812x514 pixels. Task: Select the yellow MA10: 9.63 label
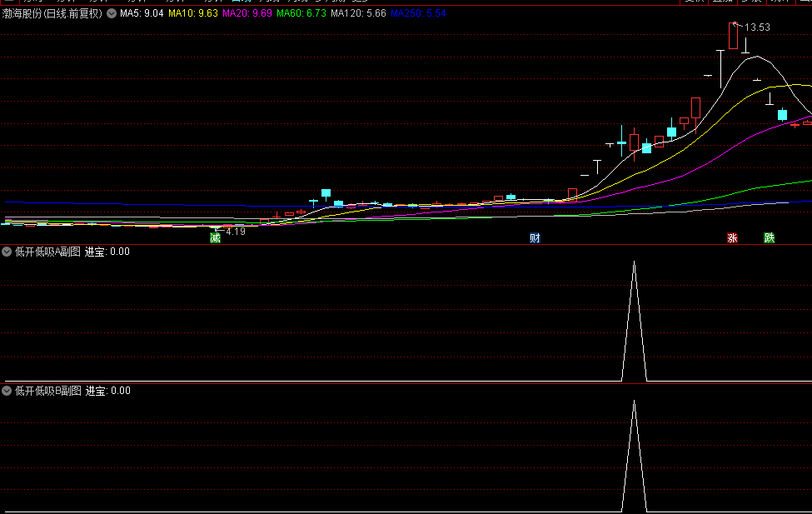tap(193, 13)
